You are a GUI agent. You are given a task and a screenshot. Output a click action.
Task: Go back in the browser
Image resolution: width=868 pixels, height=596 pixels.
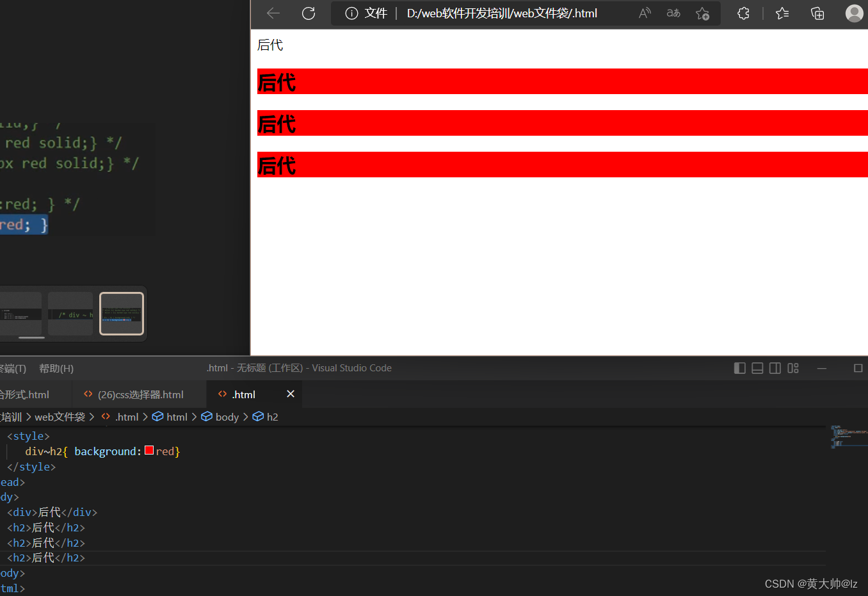pyautogui.click(x=273, y=13)
